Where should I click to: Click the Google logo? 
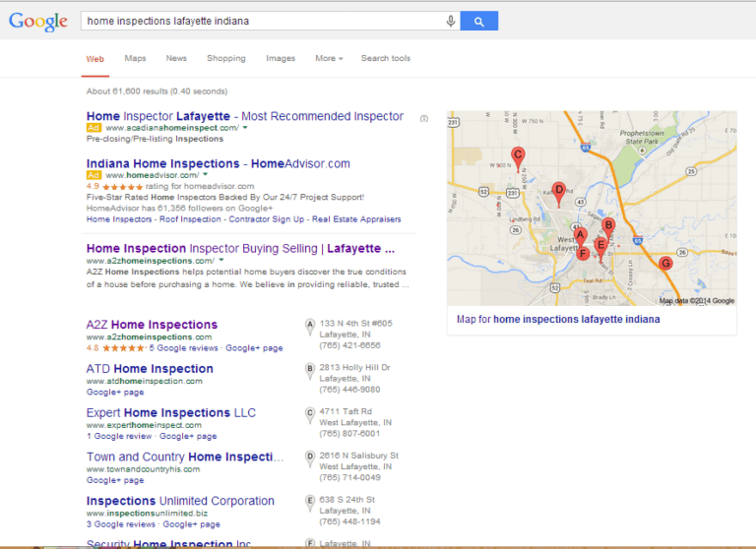(x=38, y=22)
